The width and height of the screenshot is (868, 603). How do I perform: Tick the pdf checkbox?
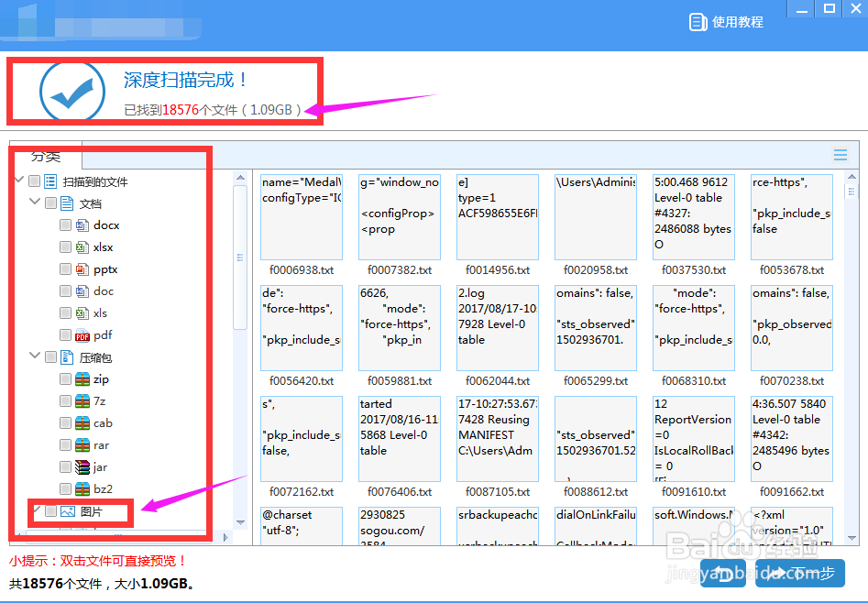click(65, 335)
